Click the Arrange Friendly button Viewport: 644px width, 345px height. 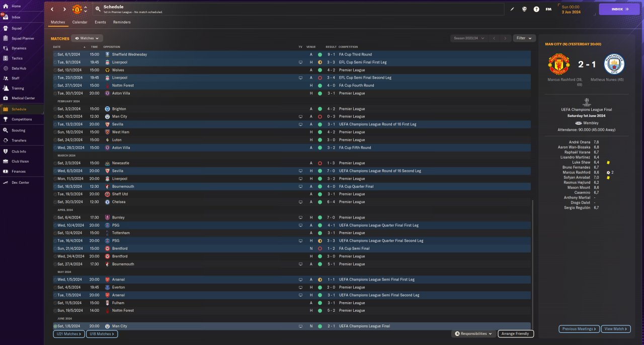pos(516,333)
